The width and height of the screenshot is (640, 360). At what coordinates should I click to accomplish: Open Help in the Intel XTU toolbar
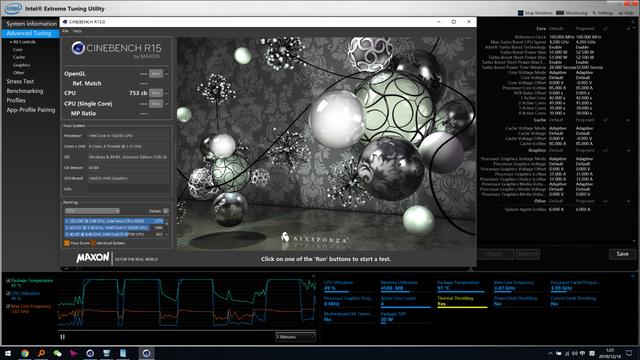tap(626, 13)
